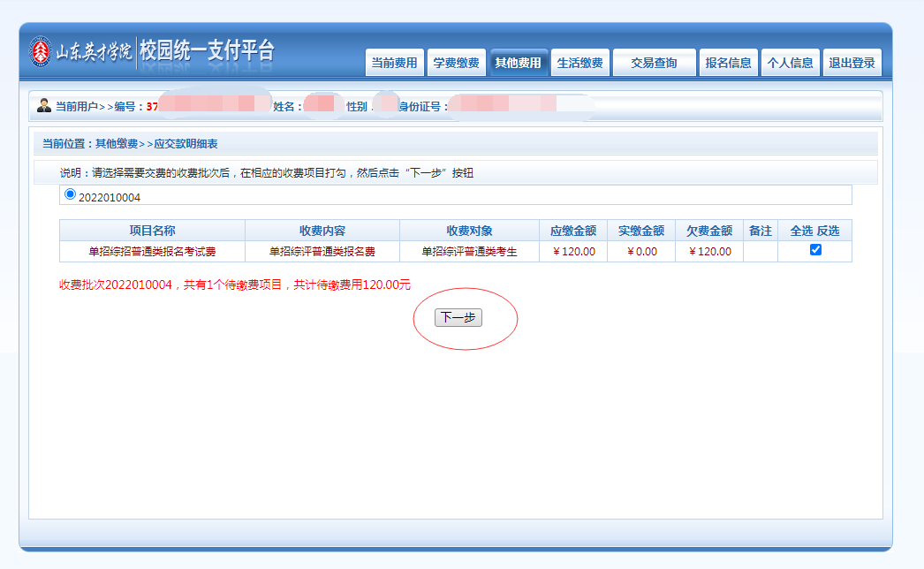Click the 反选 invert-selection link

tap(828, 231)
